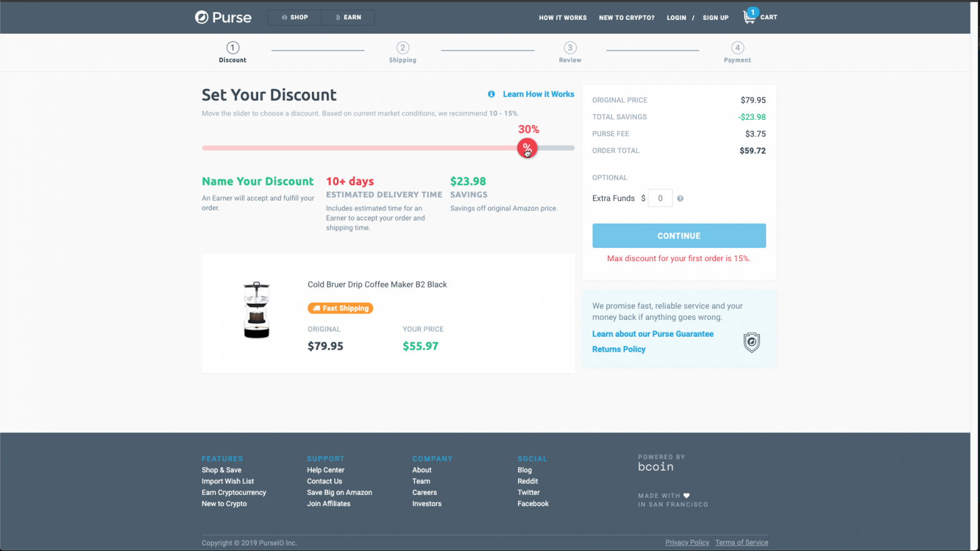Open the SHOP tab
The height and width of the screenshot is (551, 980).
294,17
